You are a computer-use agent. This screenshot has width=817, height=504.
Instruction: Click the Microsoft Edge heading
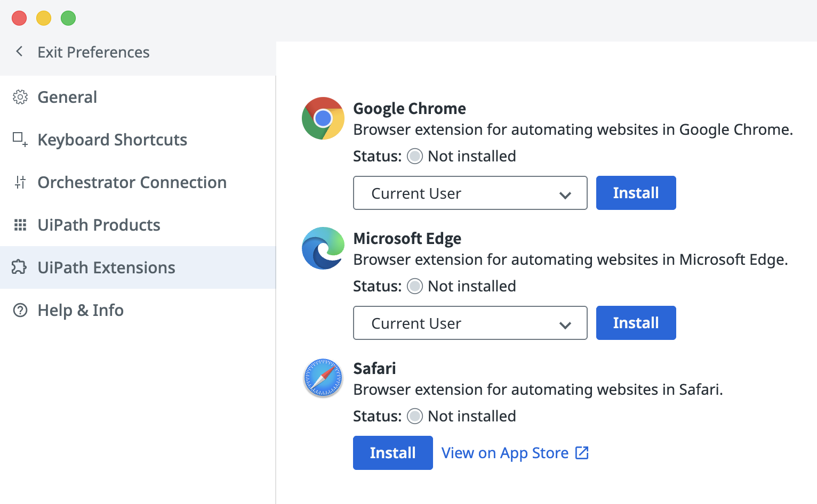(407, 239)
